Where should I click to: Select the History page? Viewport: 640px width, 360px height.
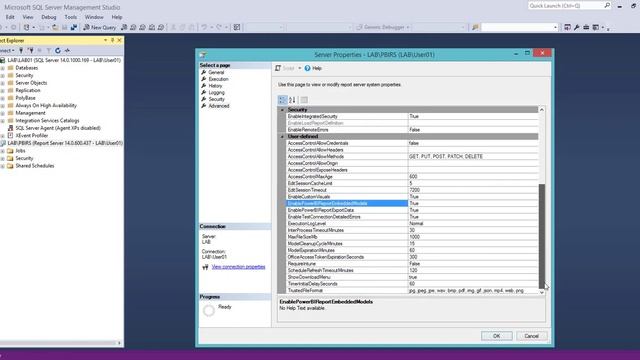(215, 86)
